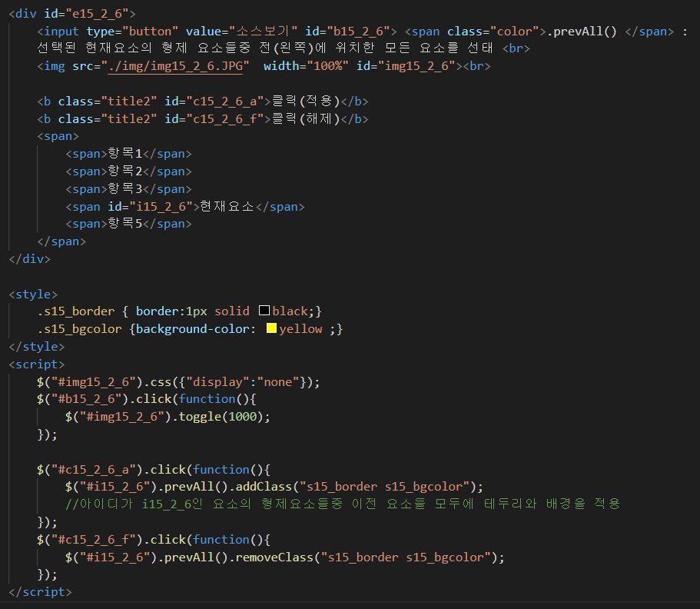Click the yellow color swatch in .s15_bgcolor

pyautogui.click(x=271, y=328)
